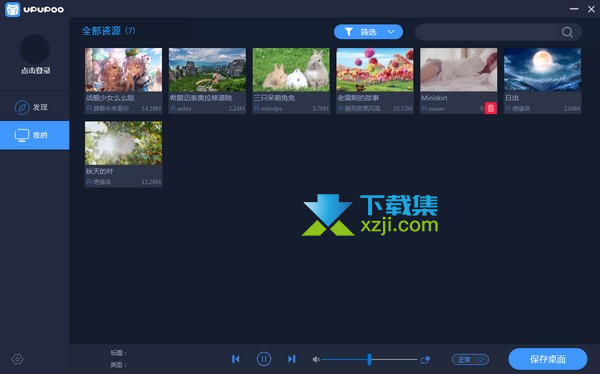Click author name susan
600x374 pixels.
click(437, 109)
